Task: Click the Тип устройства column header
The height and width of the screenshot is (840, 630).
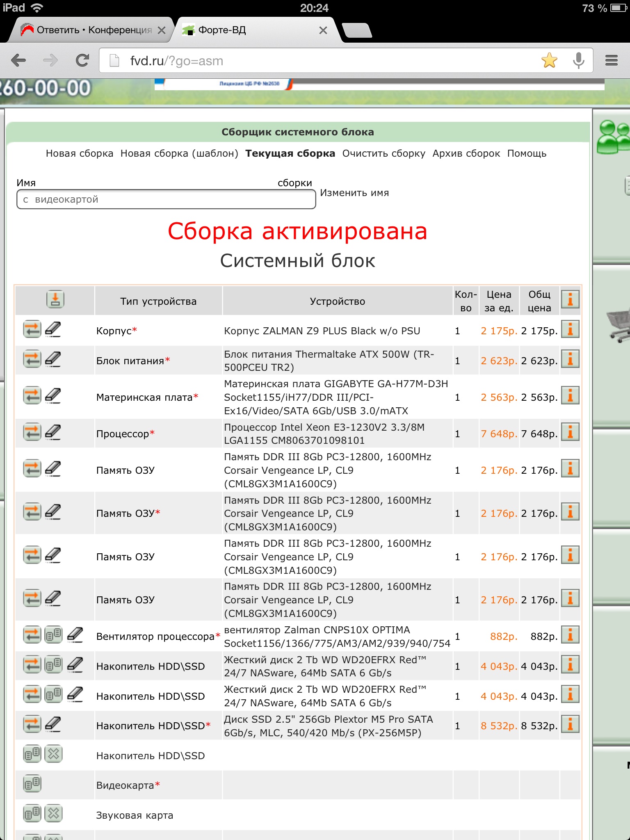Action: pos(158,301)
